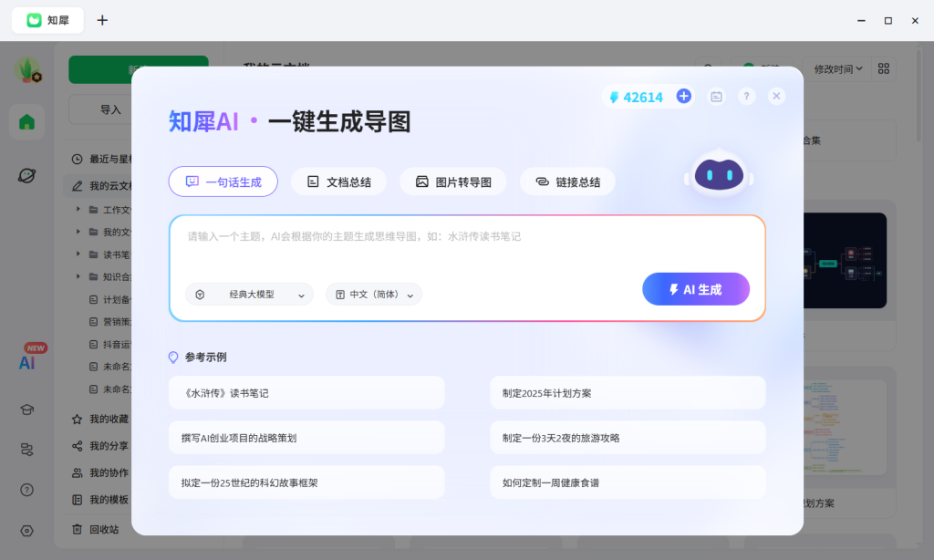Click the main window vertical scrollbar
934x560 pixels.
(x=918, y=96)
